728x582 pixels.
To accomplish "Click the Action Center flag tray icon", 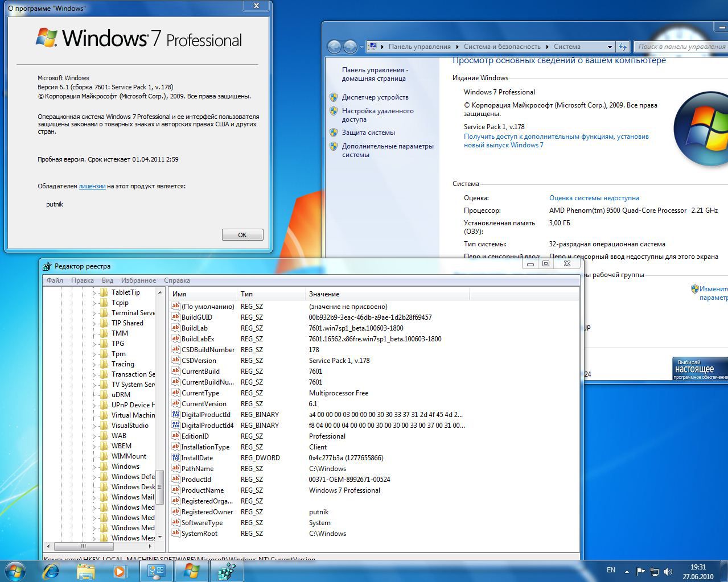I will click(640, 571).
